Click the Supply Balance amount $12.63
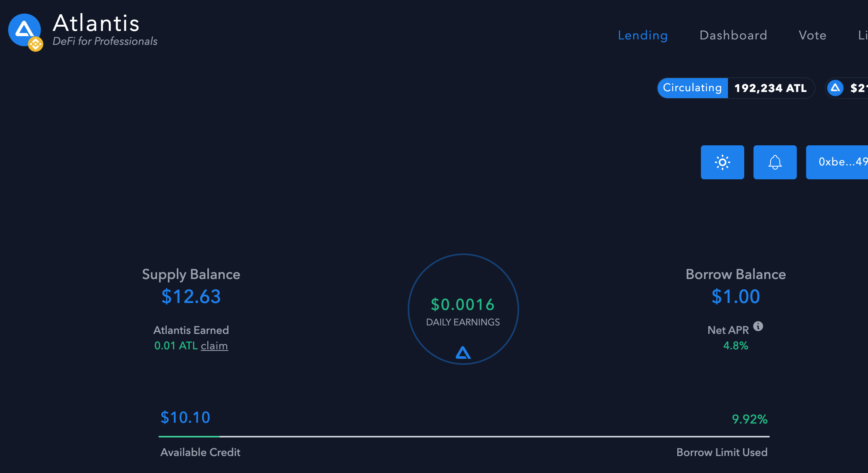This screenshot has height=473, width=868. tap(191, 297)
